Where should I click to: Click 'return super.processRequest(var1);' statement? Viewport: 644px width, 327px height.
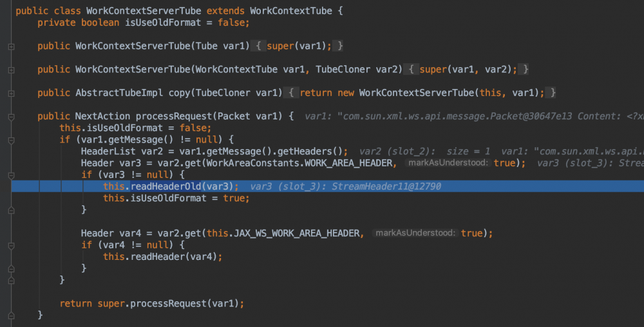click(152, 304)
